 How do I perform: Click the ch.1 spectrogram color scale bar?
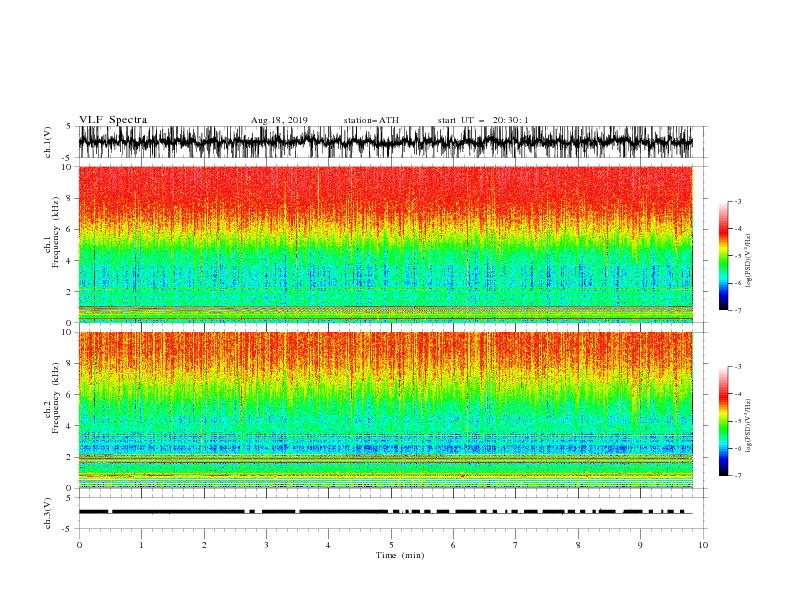[723, 256]
